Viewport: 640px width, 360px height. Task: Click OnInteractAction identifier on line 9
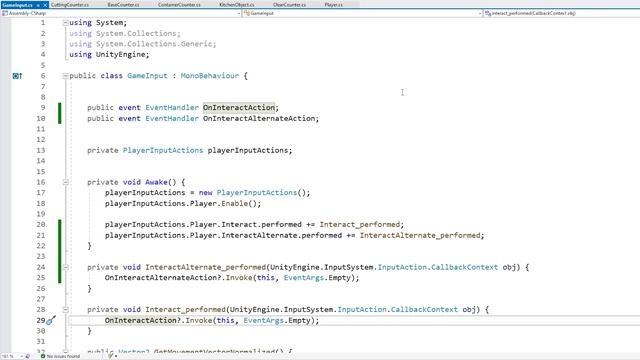239,108
